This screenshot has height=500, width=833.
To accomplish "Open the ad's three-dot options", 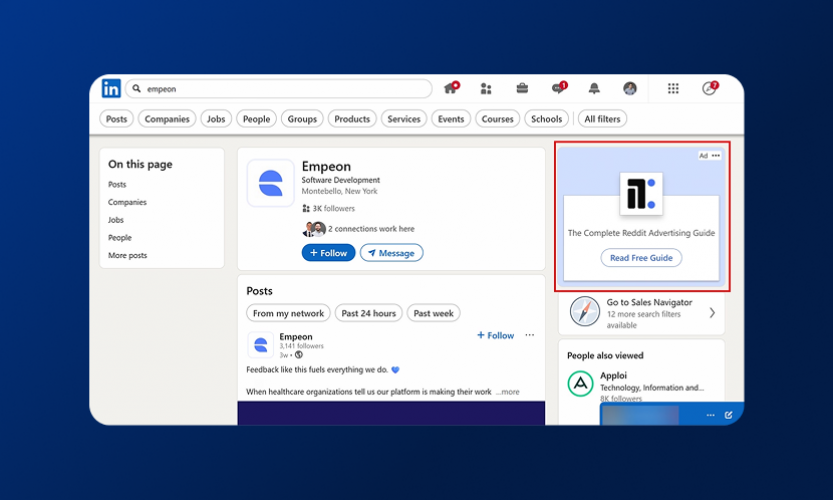I will point(716,156).
